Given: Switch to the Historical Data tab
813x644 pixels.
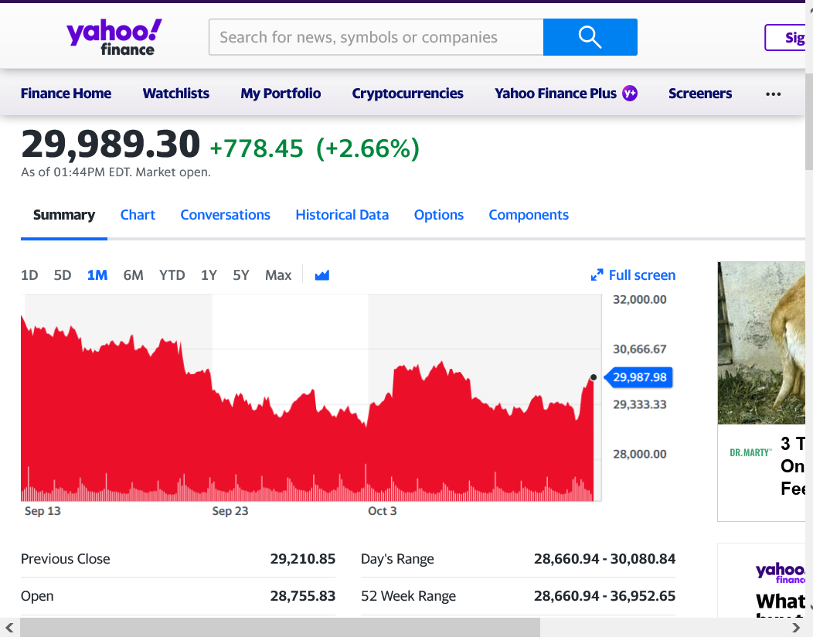Looking at the screenshot, I should coord(342,215).
